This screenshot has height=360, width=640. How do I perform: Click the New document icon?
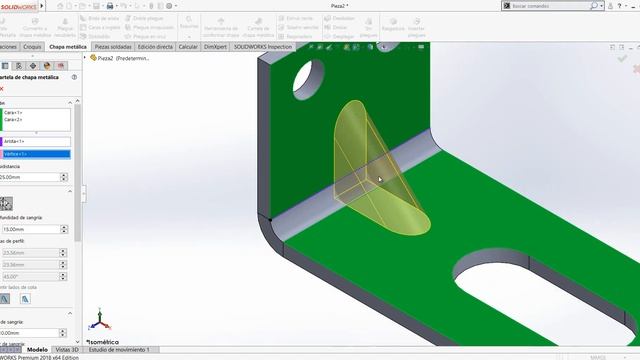[69, 6]
